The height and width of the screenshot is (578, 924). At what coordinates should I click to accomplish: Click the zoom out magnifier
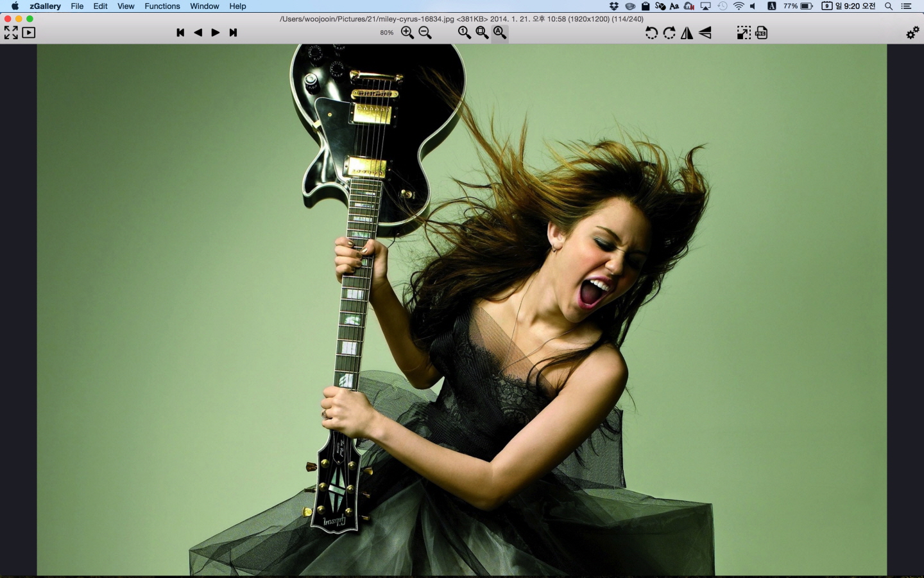(425, 33)
